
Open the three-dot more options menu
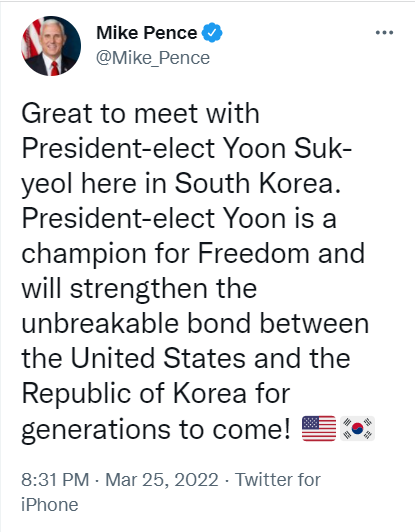click(384, 33)
